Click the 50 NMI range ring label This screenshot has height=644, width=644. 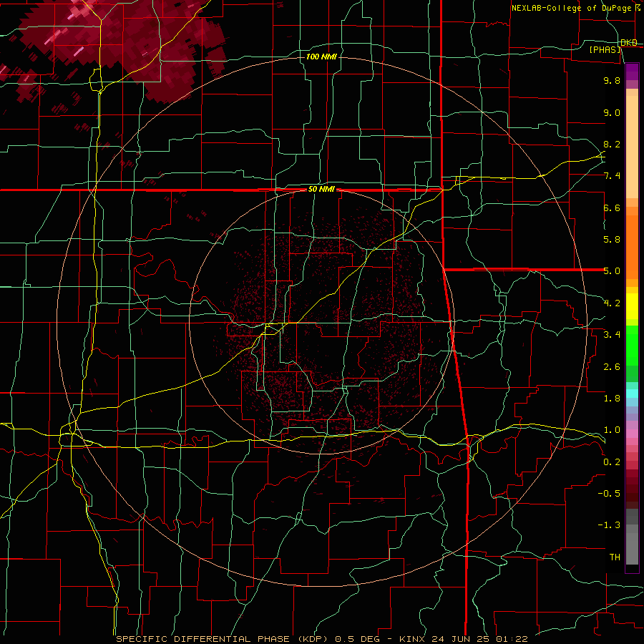point(321,190)
